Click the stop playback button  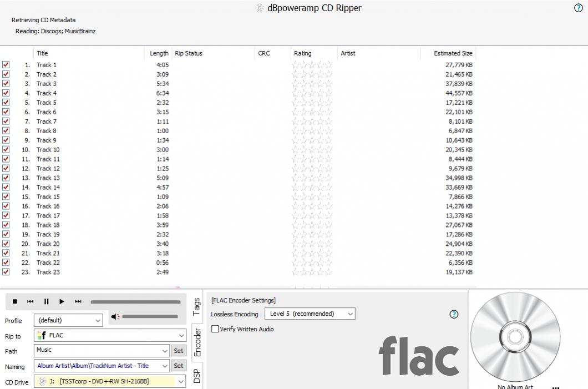point(15,302)
